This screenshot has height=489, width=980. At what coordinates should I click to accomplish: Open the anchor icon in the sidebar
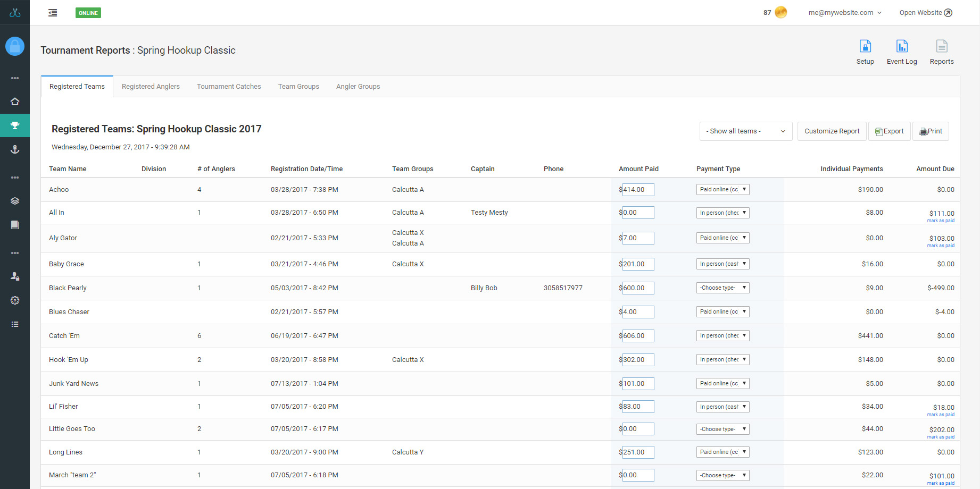[15, 149]
